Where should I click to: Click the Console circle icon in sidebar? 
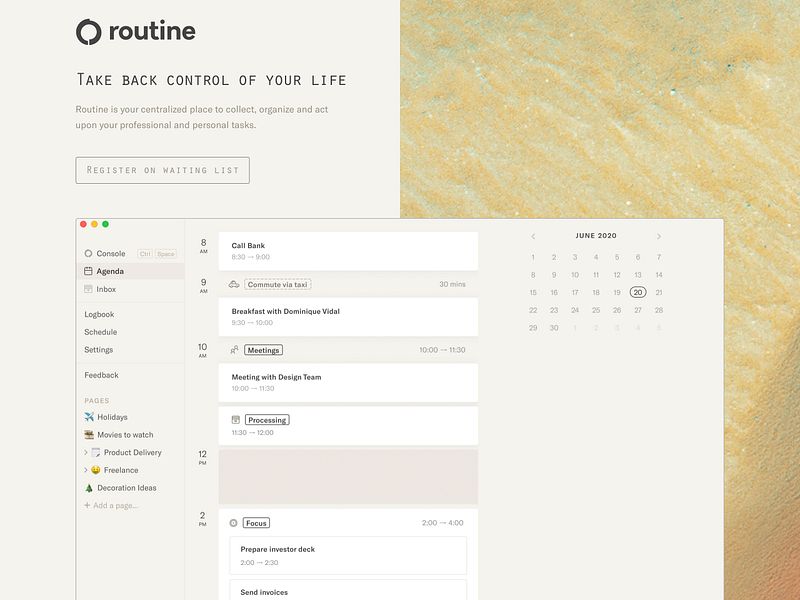[x=88, y=254]
